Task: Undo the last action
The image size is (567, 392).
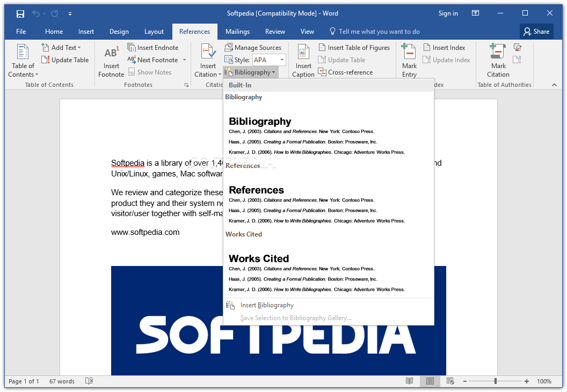Action: (36, 14)
